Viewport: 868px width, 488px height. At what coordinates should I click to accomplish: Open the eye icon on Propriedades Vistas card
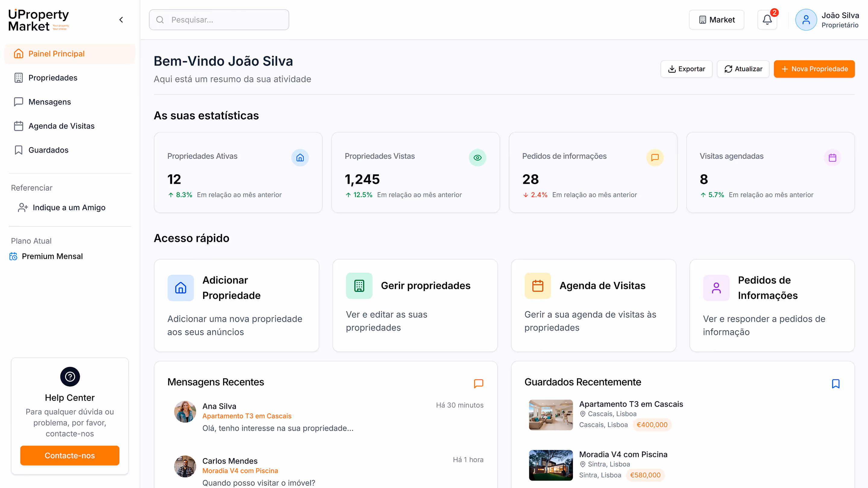[477, 157]
